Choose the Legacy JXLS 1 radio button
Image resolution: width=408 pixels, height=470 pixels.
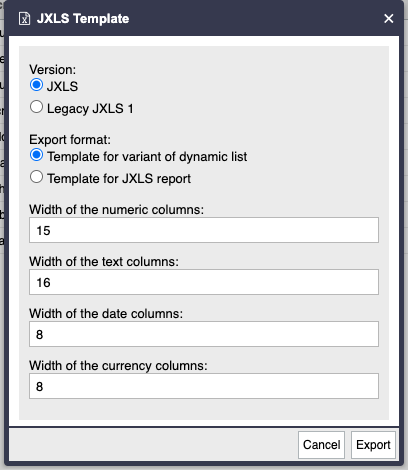(x=36, y=107)
